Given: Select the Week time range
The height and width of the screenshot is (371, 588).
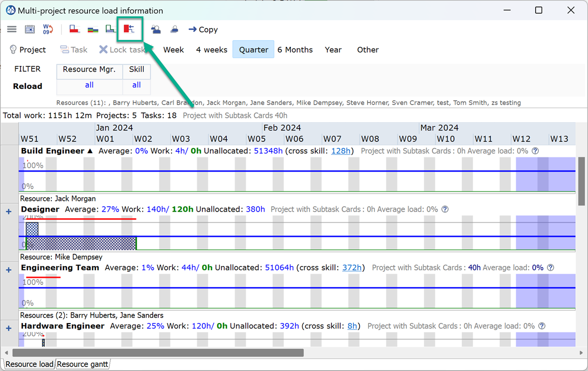Looking at the screenshot, I should click(x=174, y=50).
